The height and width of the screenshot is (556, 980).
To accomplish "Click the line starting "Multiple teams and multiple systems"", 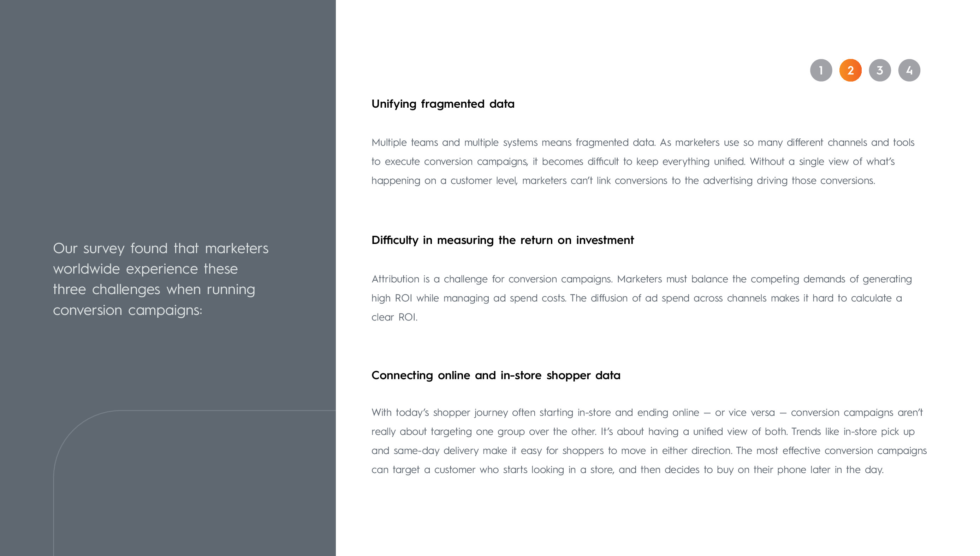I will tap(642, 142).
